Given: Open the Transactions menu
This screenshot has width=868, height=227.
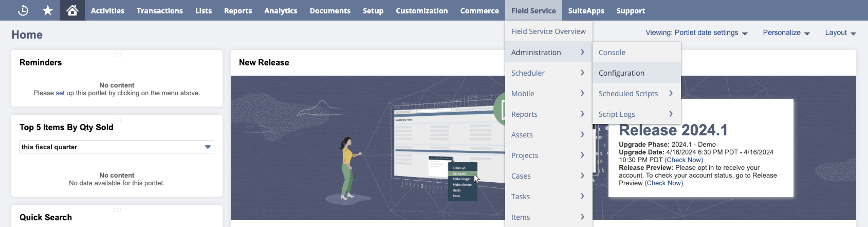Looking at the screenshot, I should pos(160,10).
